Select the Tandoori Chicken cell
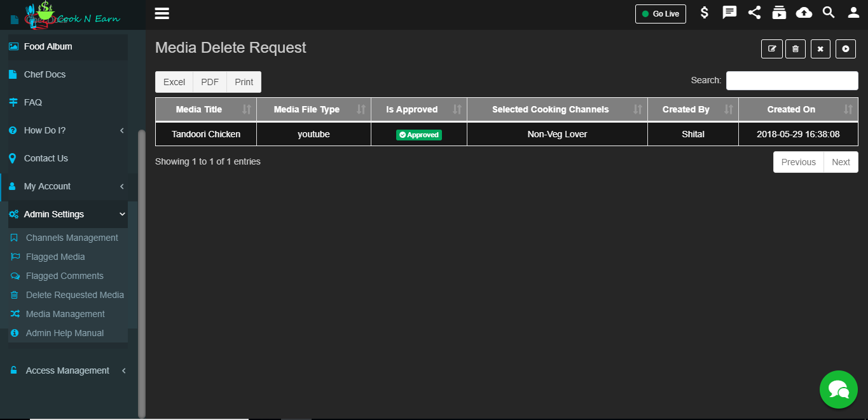This screenshot has height=420, width=868. pos(206,134)
